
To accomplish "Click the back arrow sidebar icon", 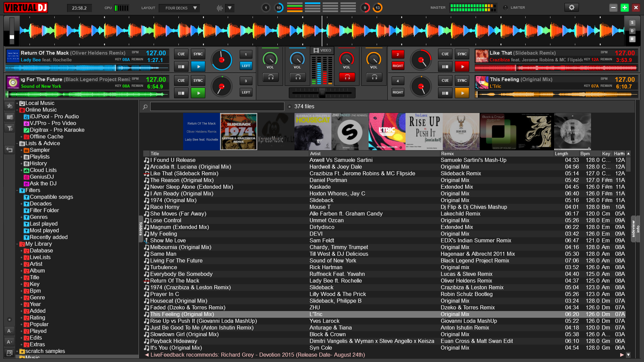I will tap(9, 150).
